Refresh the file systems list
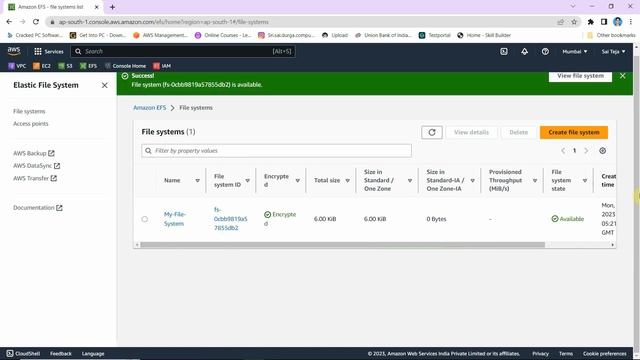Viewport: 640px width, 360px height. tap(432, 132)
